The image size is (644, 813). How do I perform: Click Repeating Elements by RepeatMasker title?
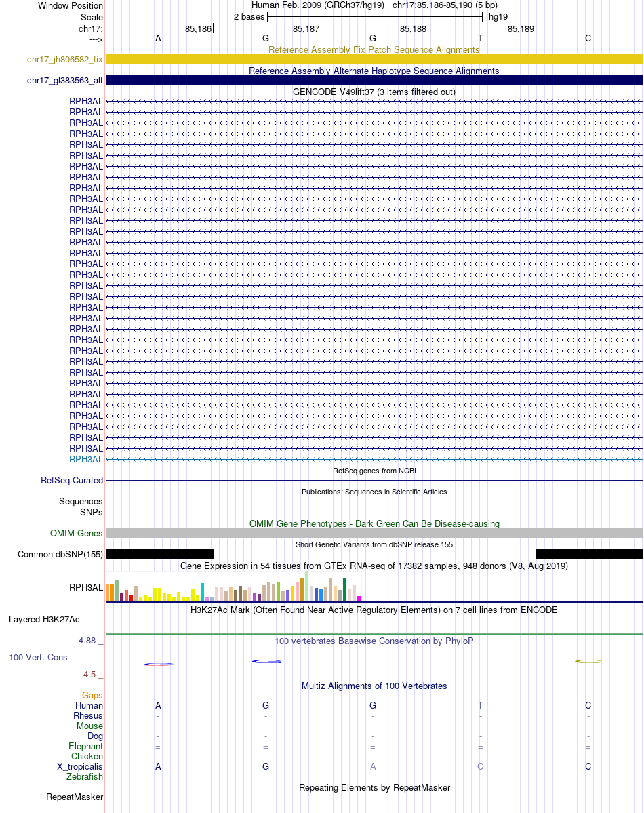(374, 788)
